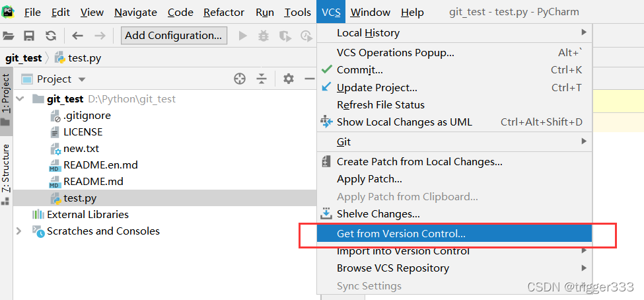Open the Tools menu
Screen dimensions: 644x300
tap(298, 13)
